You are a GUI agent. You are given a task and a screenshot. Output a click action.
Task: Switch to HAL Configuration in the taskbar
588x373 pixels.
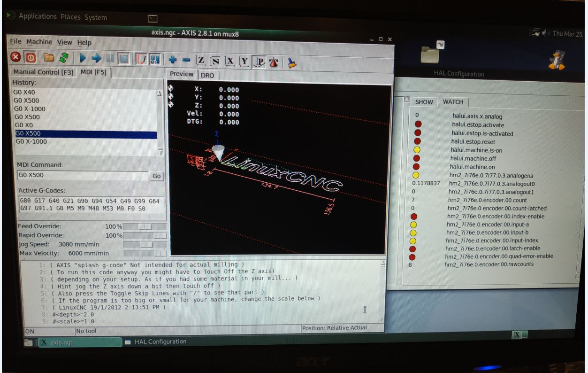(x=156, y=341)
